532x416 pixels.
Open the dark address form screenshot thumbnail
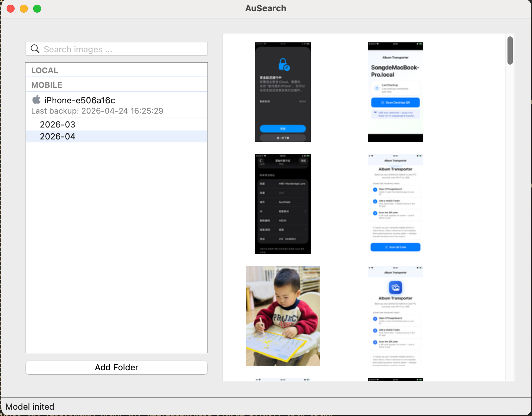click(x=283, y=204)
